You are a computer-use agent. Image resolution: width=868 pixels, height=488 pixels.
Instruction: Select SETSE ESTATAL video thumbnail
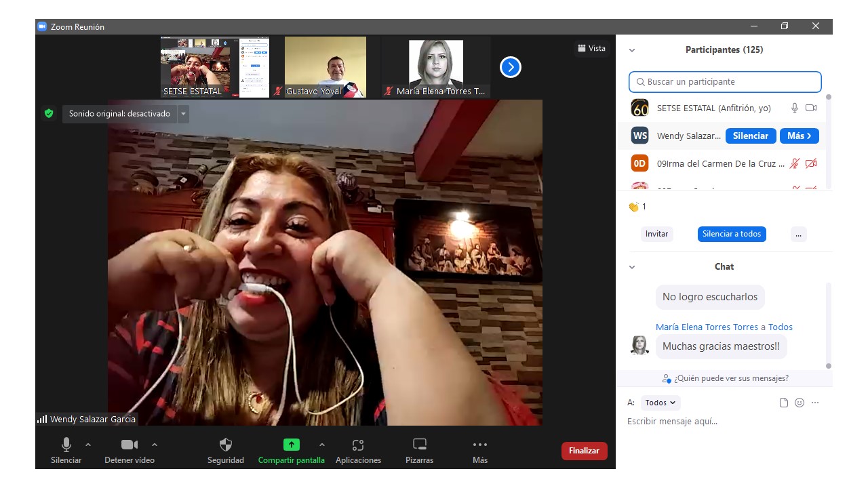click(x=214, y=67)
